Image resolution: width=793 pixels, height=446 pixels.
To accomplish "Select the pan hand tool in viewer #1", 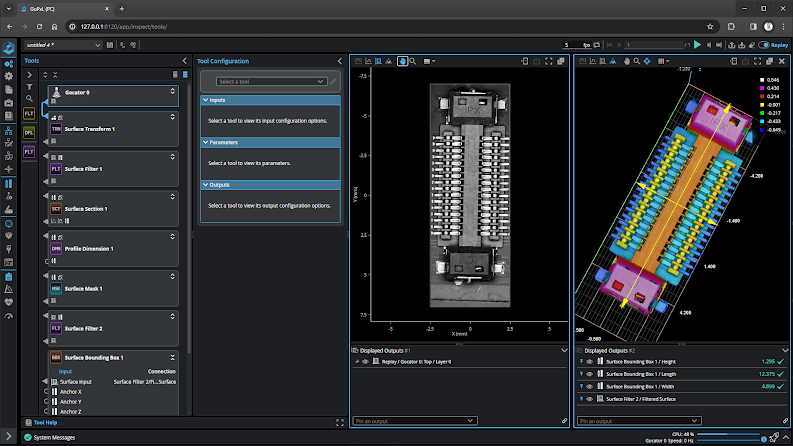I will 403,61.
